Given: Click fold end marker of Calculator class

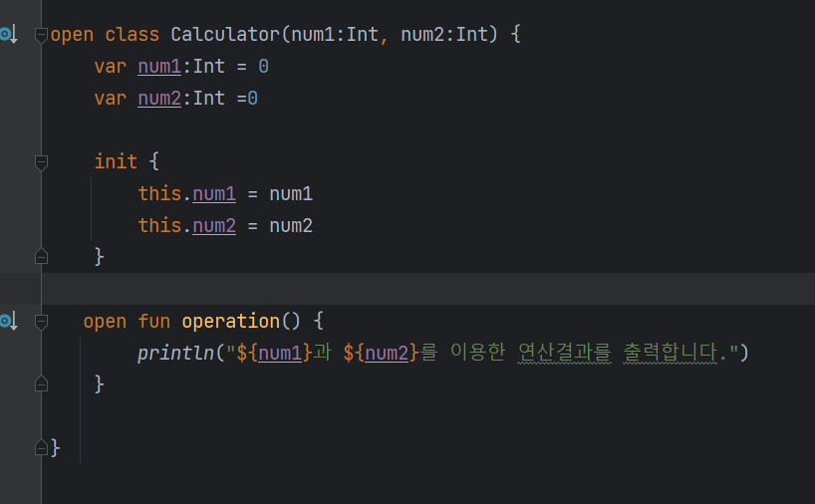Looking at the screenshot, I should (41, 447).
